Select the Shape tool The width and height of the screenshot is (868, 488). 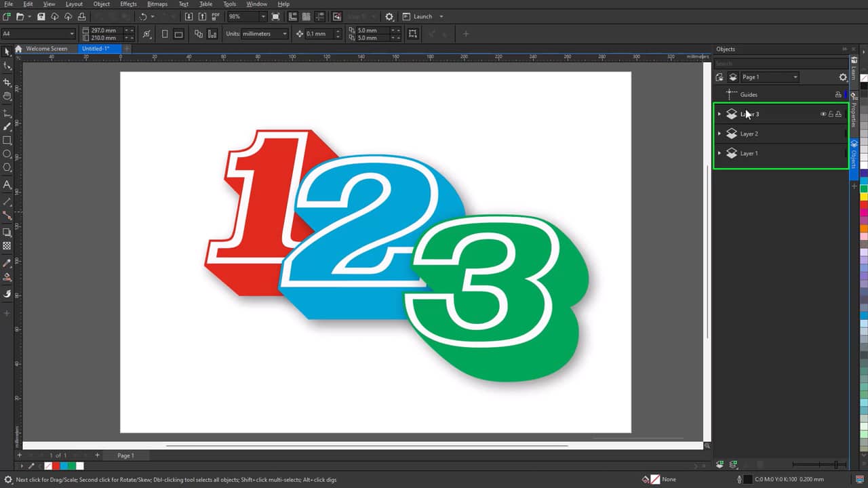point(7,65)
